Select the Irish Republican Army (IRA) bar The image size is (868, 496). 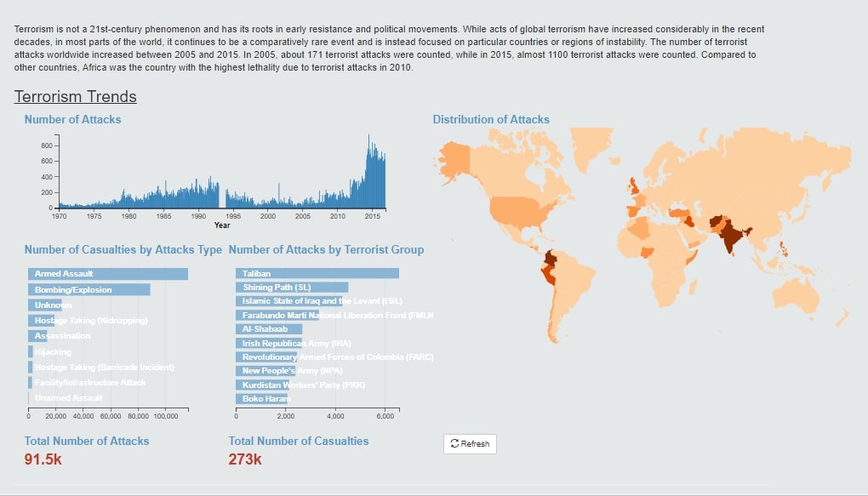coord(268,343)
